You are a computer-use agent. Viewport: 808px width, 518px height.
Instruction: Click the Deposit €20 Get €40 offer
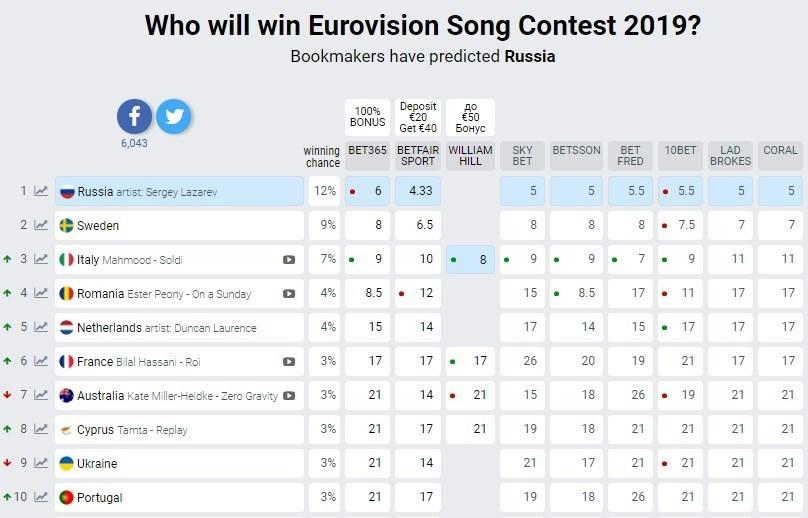pyautogui.click(x=418, y=117)
